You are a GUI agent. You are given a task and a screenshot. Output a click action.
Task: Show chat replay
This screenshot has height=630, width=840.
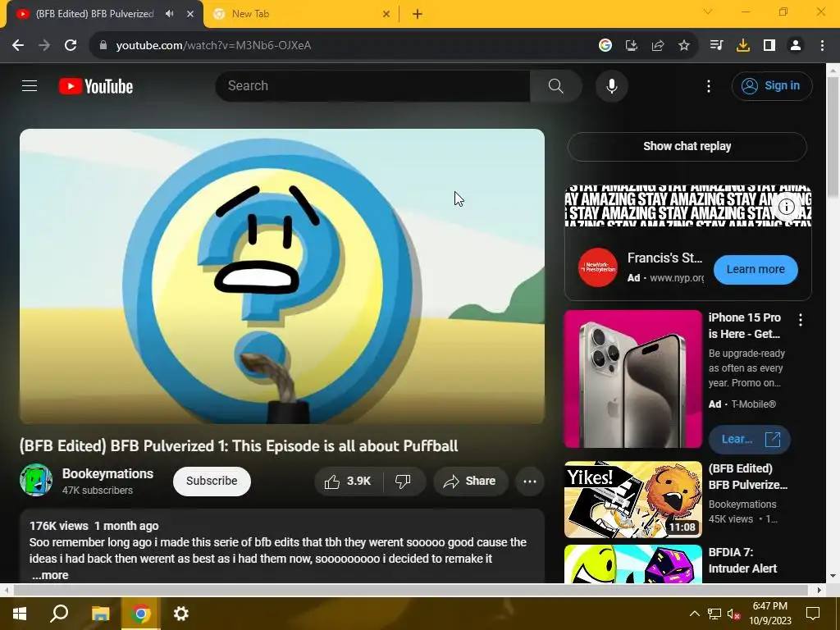pyautogui.click(x=687, y=146)
